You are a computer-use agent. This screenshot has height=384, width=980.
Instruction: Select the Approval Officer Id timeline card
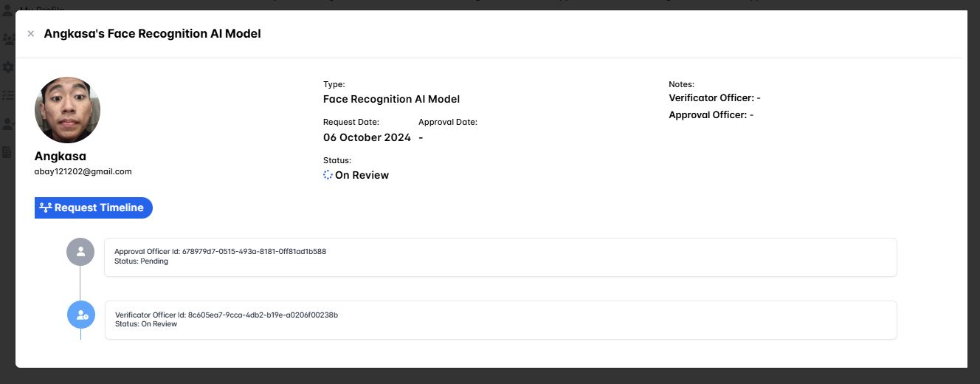[x=500, y=257]
